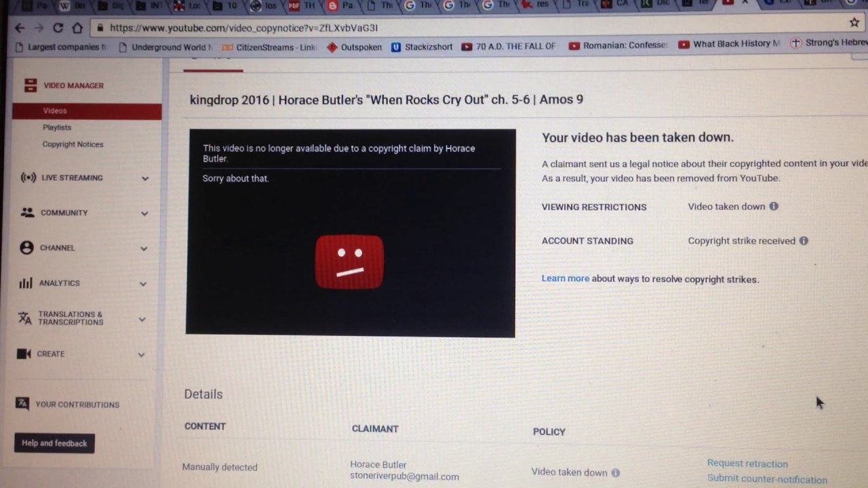Open YOUR CONTRIBUTIONS in sidebar
The height and width of the screenshot is (488, 868).
point(77,405)
